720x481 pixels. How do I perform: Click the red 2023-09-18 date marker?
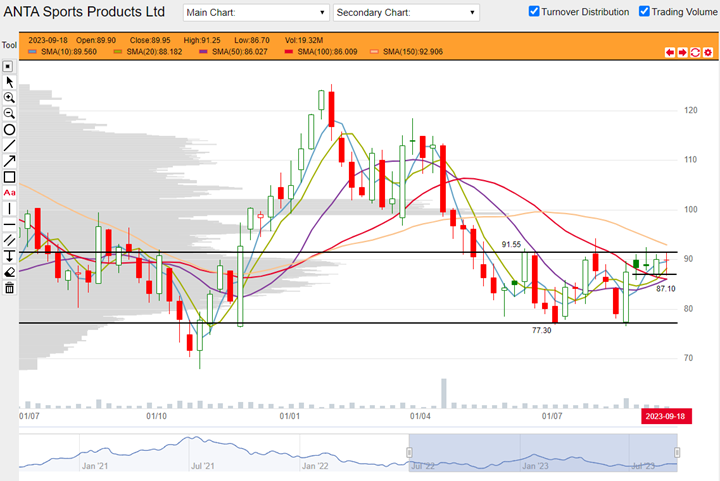[x=666, y=416]
